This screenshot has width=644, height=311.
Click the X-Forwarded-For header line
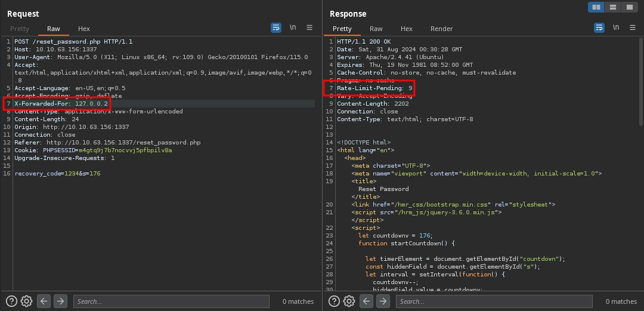(x=61, y=104)
